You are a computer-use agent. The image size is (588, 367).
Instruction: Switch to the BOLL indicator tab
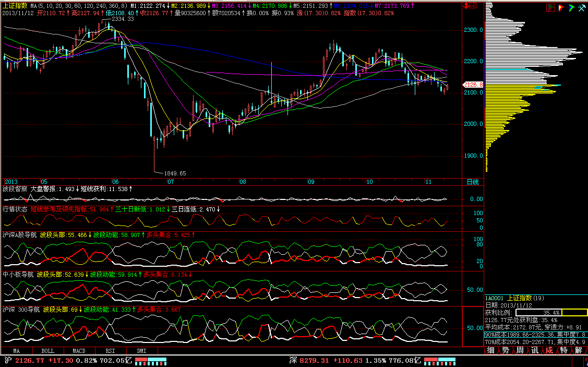click(x=47, y=351)
